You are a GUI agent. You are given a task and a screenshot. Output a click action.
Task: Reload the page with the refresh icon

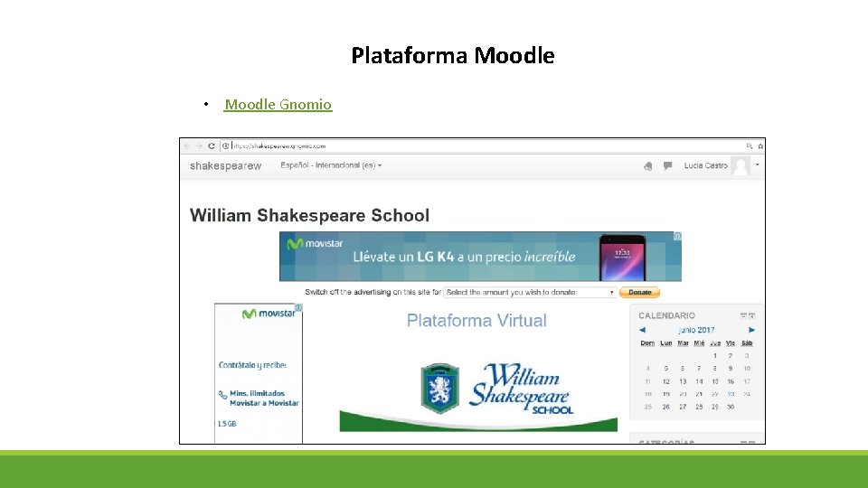click(x=212, y=146)
